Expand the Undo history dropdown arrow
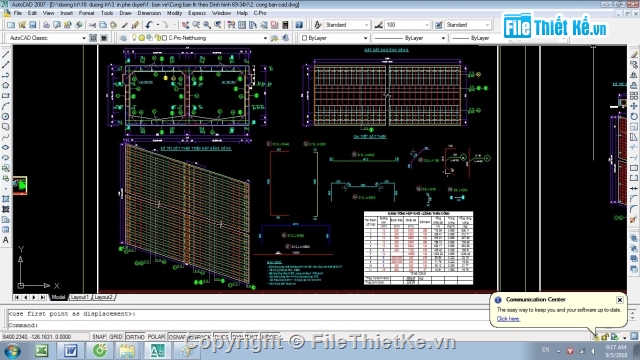The width and height of the screenshot is (640, 360). 158,25
